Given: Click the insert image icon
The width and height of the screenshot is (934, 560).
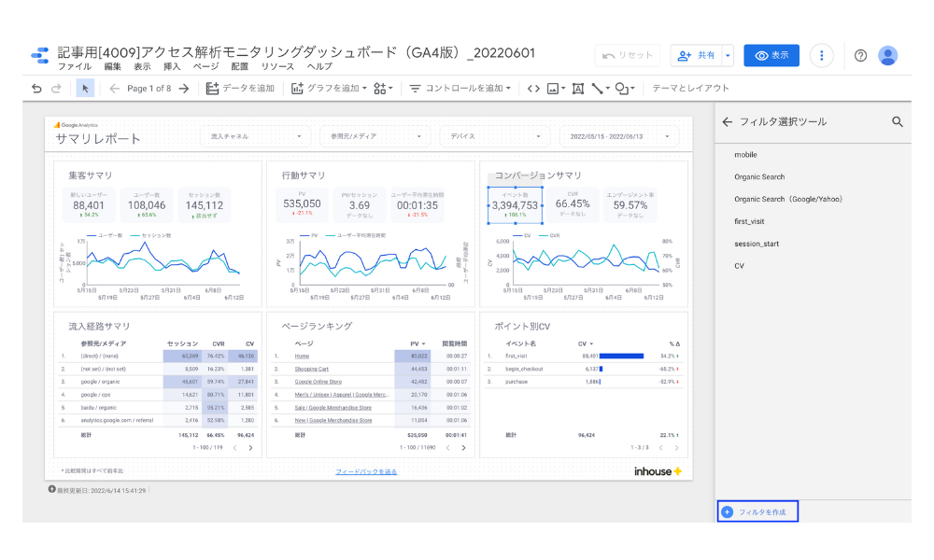Looking at the screenshot, I should (556, 88).
